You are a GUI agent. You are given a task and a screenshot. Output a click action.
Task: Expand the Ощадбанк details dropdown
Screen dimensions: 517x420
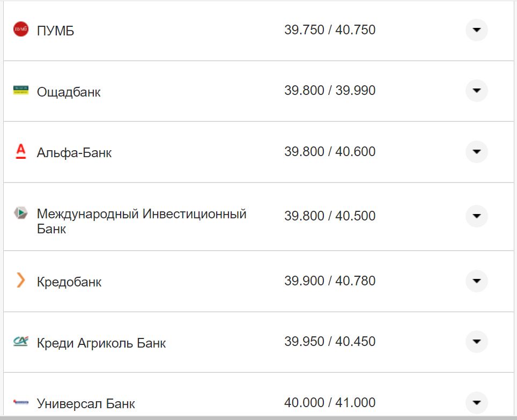click(476, 91)
